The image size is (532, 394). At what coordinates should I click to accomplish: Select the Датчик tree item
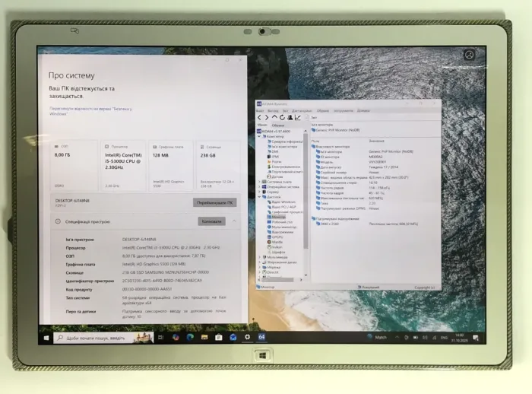(x=274, y=176)
